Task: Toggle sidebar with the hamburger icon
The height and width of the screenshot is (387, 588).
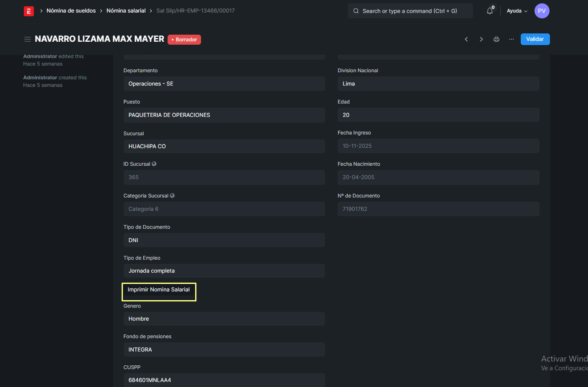Action: (x=28, y=39)
